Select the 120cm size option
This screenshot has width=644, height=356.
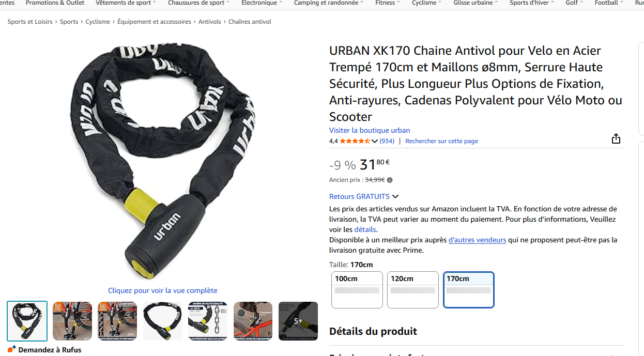(x=413, y=290)
